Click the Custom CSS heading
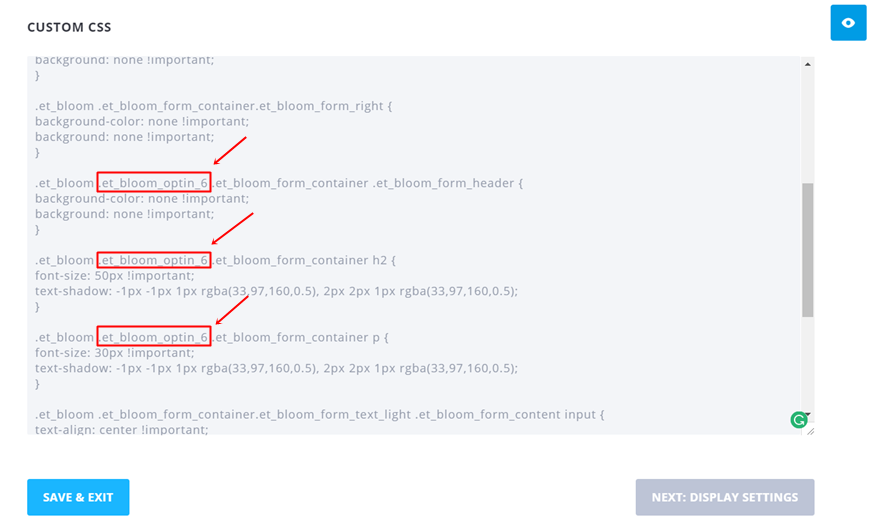Viewport: 880px width, 527px height. 70,26
